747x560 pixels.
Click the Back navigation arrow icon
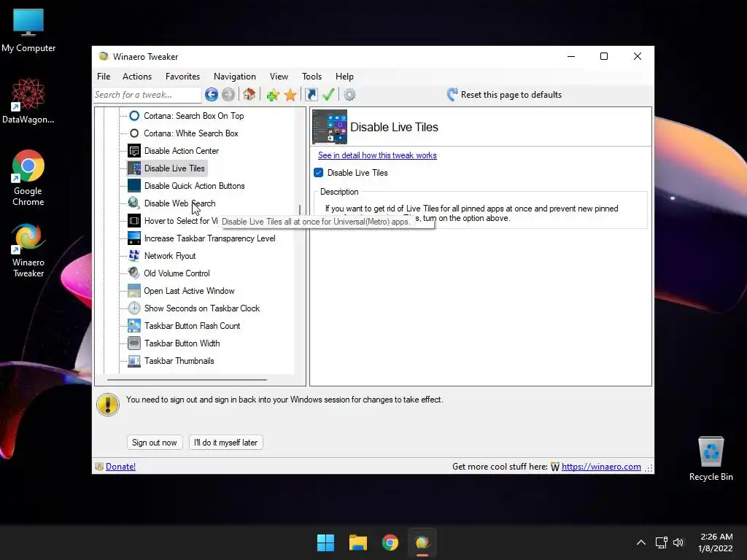[212, 95]
